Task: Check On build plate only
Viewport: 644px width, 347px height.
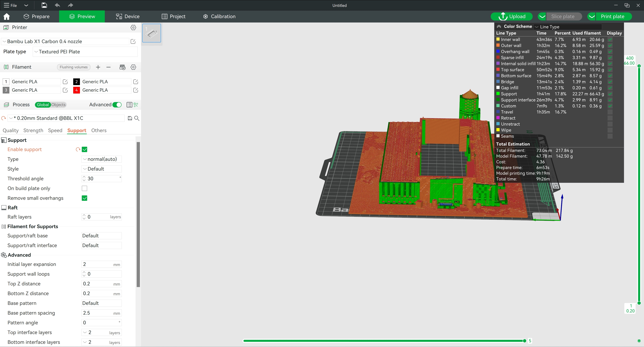Action: click(x=84, y=189)
